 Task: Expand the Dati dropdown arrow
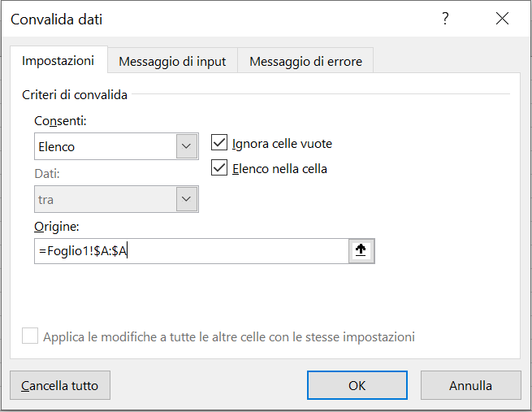[187, 199]
